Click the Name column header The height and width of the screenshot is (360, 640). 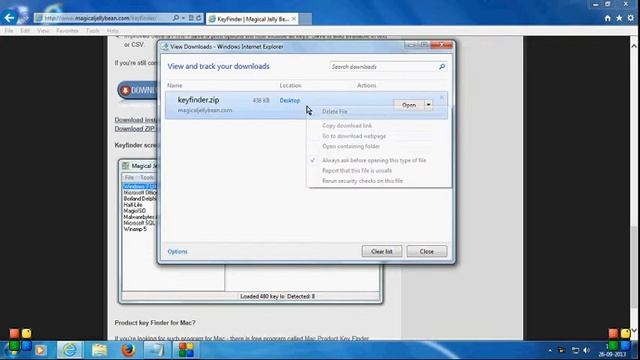[x=175, y=85]
